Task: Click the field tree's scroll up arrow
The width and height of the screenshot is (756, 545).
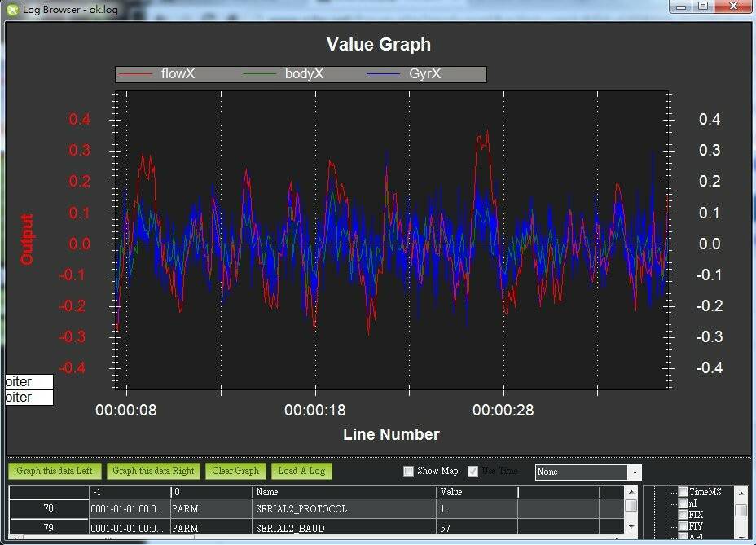Action: (x=741, y=492)
